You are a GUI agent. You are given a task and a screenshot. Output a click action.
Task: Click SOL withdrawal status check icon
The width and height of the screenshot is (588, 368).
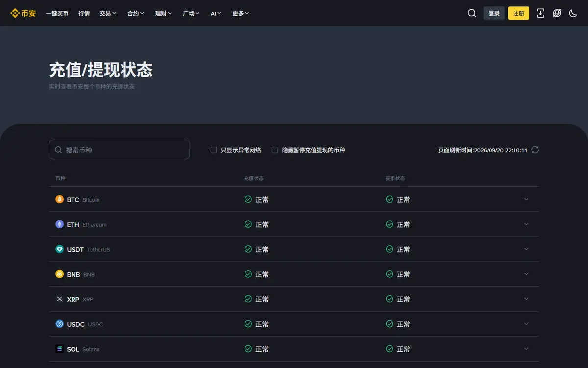(x=390, y=349)
